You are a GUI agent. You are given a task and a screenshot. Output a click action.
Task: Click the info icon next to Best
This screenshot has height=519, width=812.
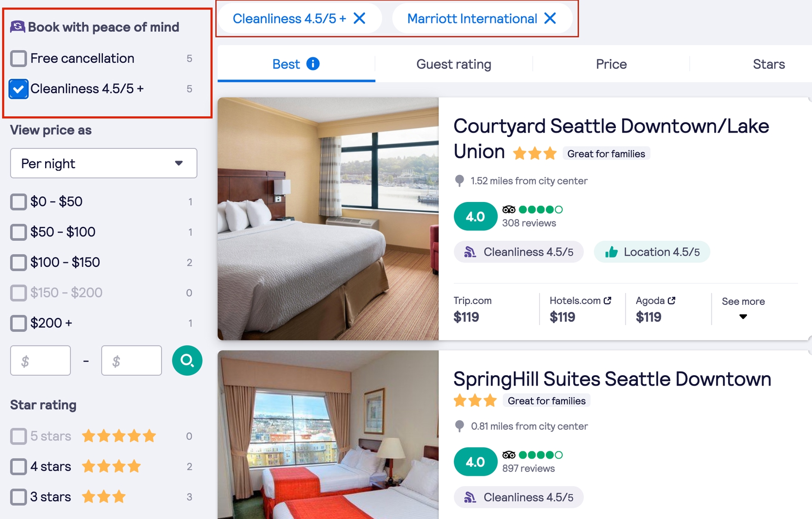(313, 64)
